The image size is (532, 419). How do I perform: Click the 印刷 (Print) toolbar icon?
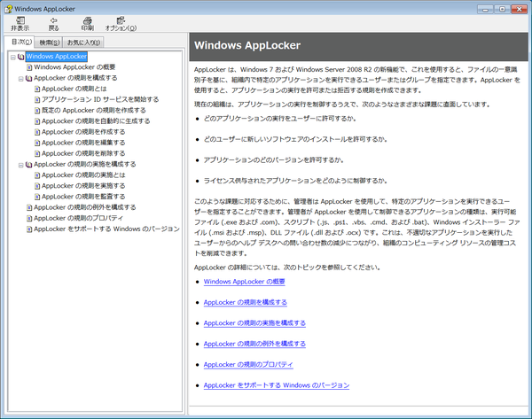87,24
